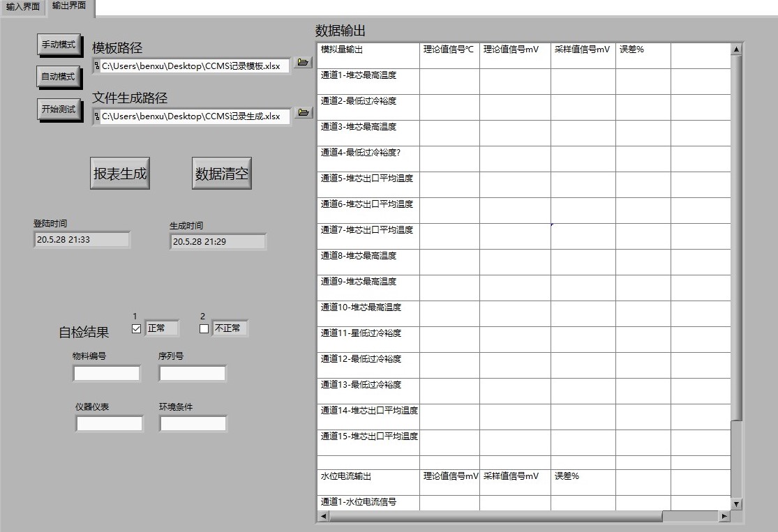
Task: Click folder browse icon for 文件生成路径
Action: [303, 113]
